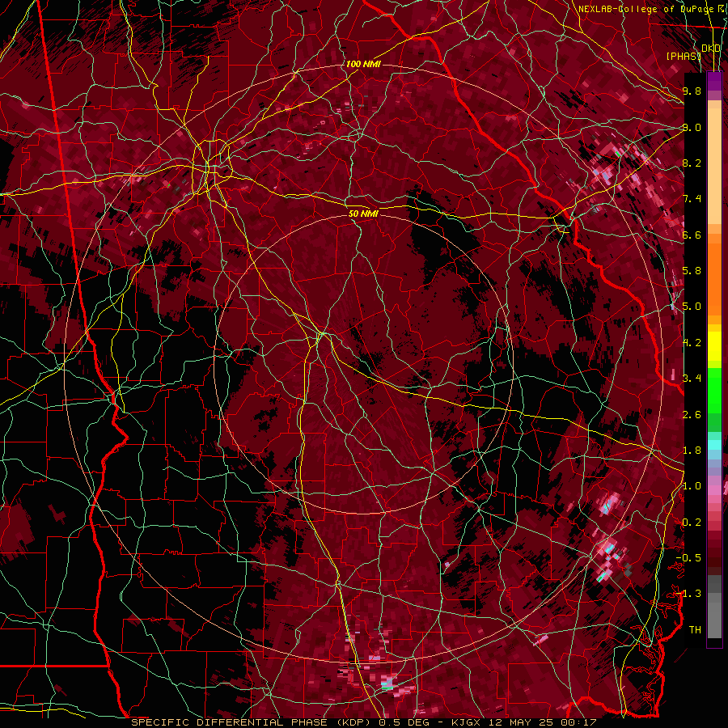Click the "50 NMI" range ring label
The image size is (728, 728).
[363, 214]
